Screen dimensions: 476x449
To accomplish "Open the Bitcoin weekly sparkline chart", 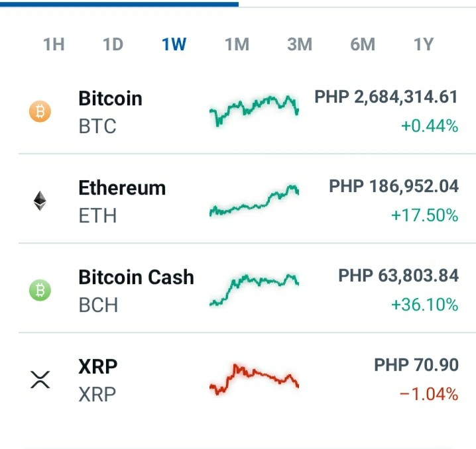I will [255, 111].
